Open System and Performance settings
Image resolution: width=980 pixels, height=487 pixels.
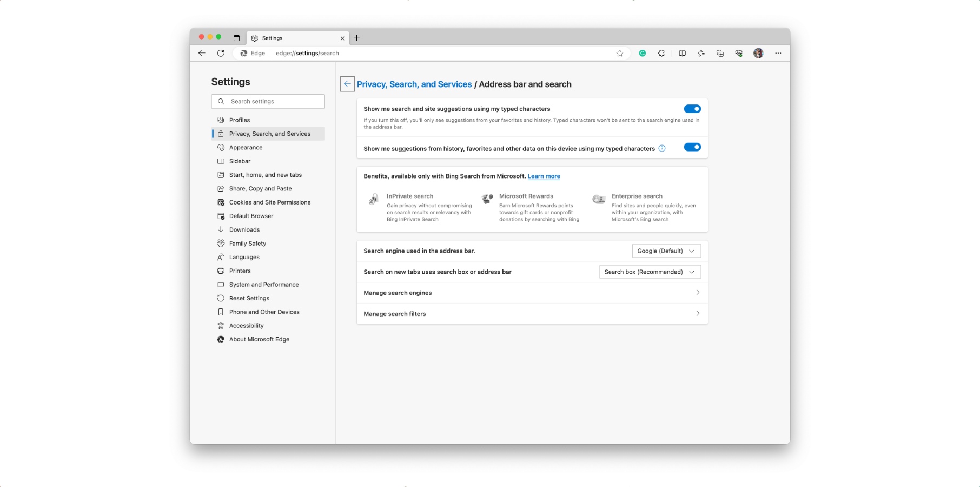click(x=268, y=284)
